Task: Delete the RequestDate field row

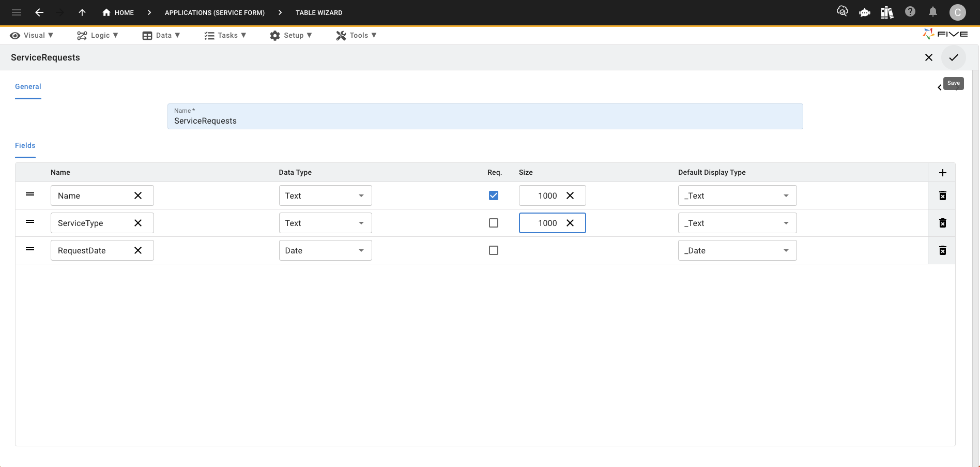Action: (943, 250)
